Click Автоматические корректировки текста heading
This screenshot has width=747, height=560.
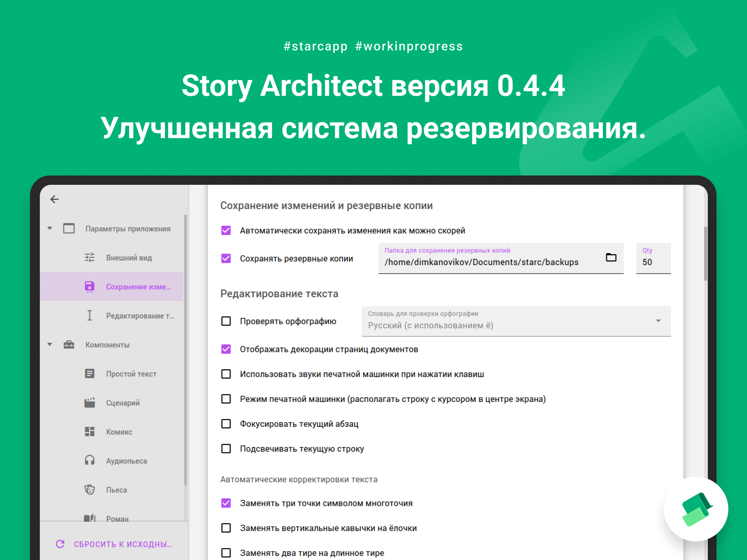(x=299, y=479)
